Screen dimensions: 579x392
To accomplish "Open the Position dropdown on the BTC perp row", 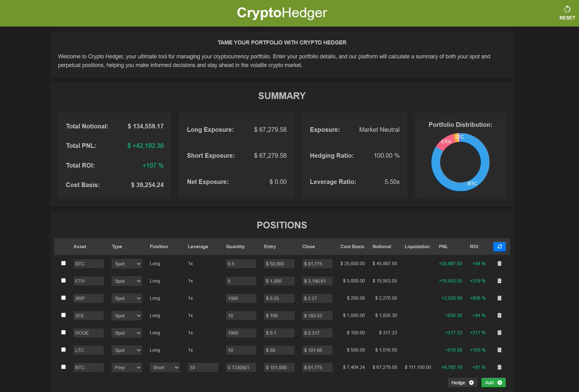I will [165, 367].
